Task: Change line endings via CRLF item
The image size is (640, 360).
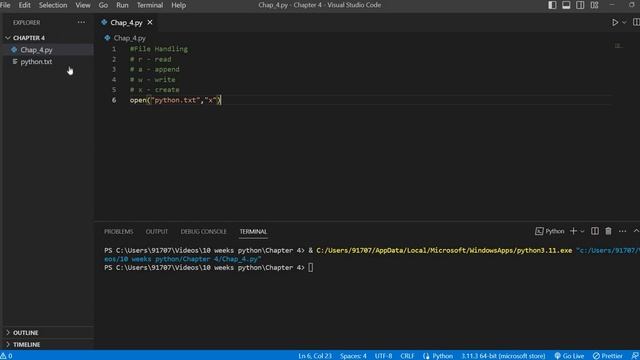Action: [407, 356]
